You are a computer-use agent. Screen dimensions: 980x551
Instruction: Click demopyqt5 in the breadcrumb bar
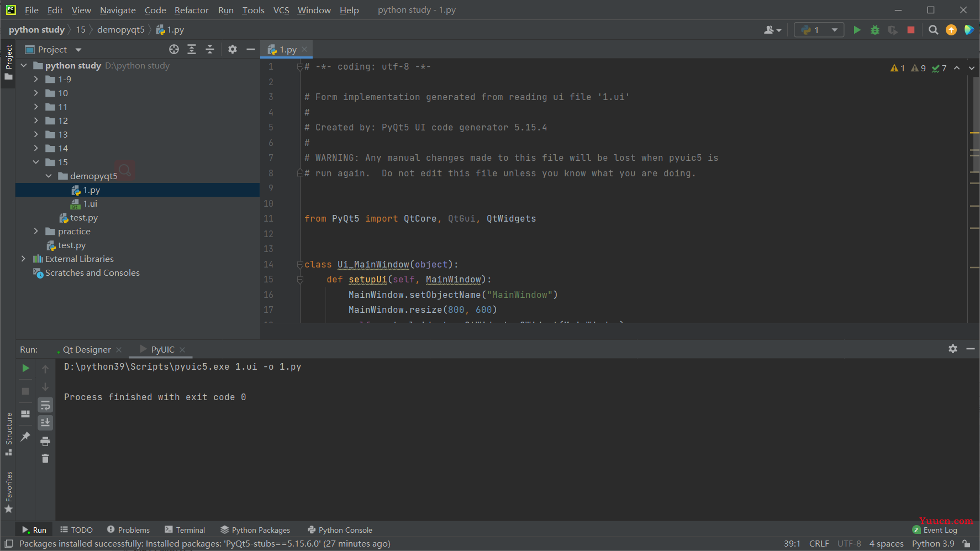click(121, 30)
